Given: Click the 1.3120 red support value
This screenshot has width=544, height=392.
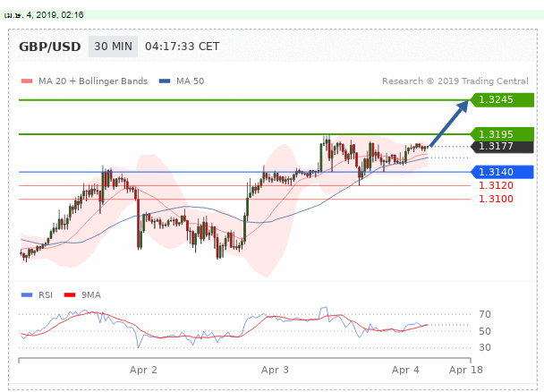Looking at the screenshot, I should click(x=496, y=185).
